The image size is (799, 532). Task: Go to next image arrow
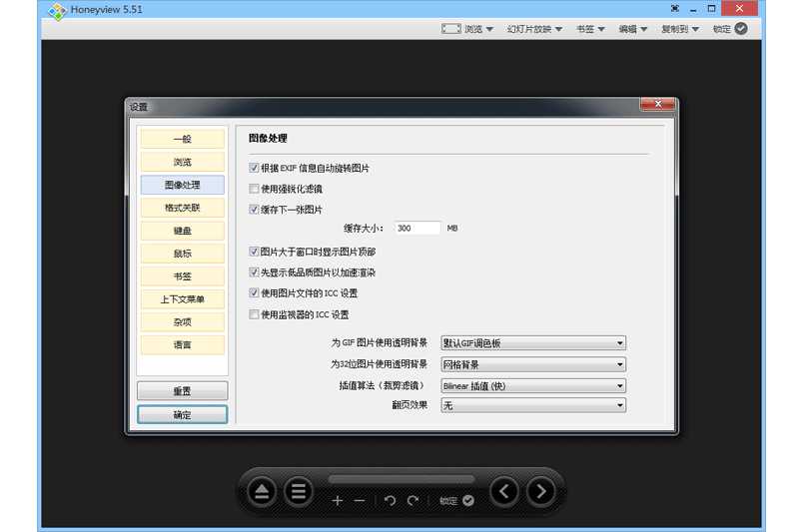pos(541,492)
